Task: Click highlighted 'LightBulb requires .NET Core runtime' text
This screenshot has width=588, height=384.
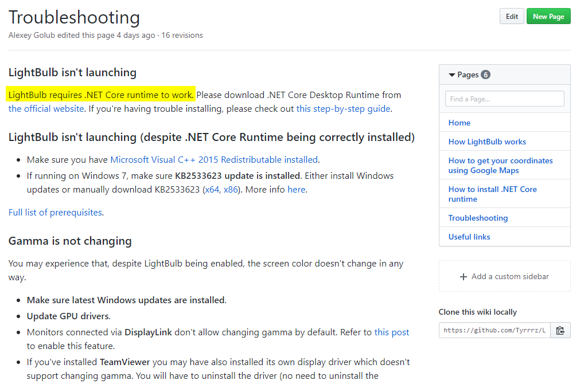Action: [x=100, y=95]
